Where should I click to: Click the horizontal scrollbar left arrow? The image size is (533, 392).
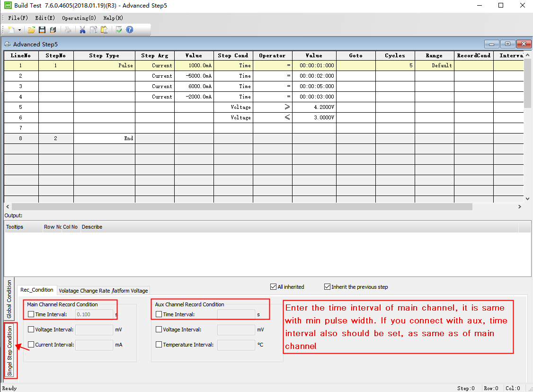point(8,207)
